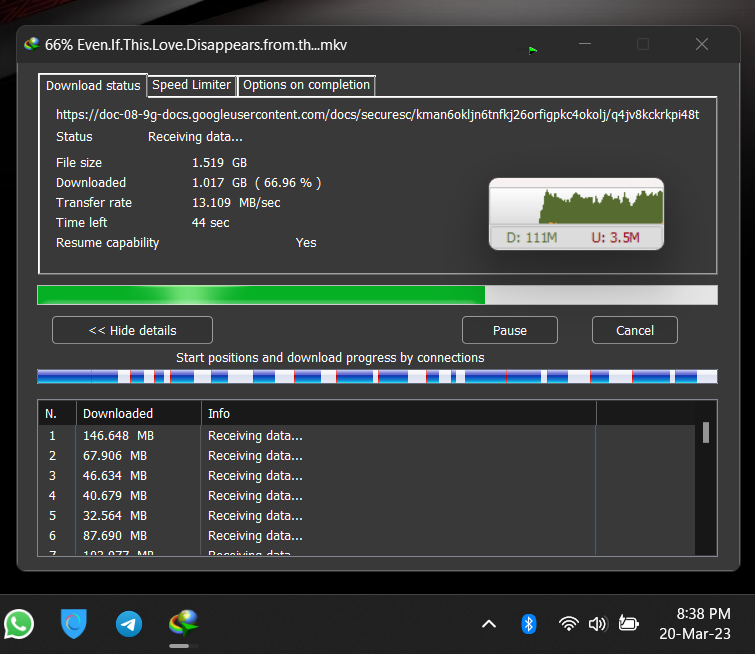This screenshot has height=654, width=755.
Task: Click the download speed readout D: 111M
Action: 532,238
